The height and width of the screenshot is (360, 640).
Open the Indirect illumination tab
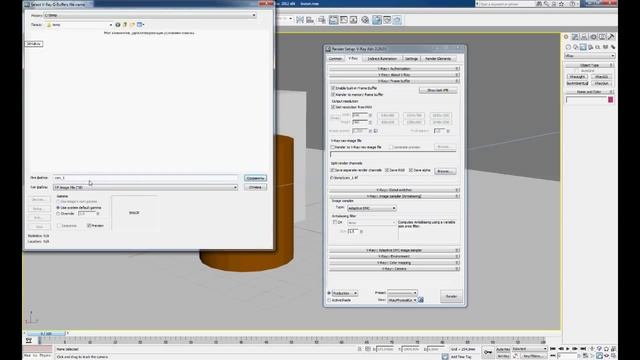click(x=382, y=59)
